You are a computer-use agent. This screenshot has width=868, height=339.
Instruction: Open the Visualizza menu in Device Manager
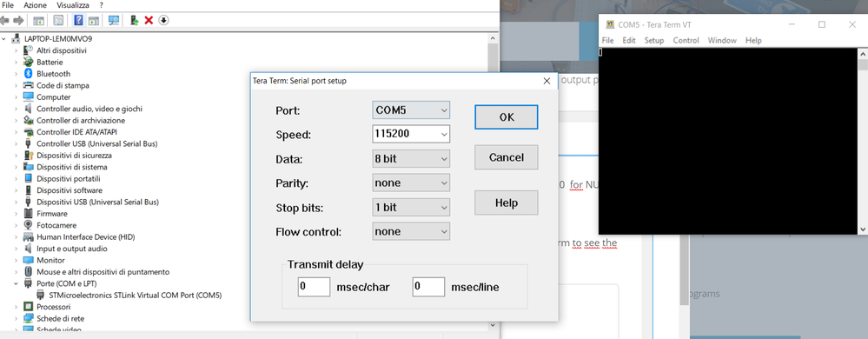click(72, 5)
